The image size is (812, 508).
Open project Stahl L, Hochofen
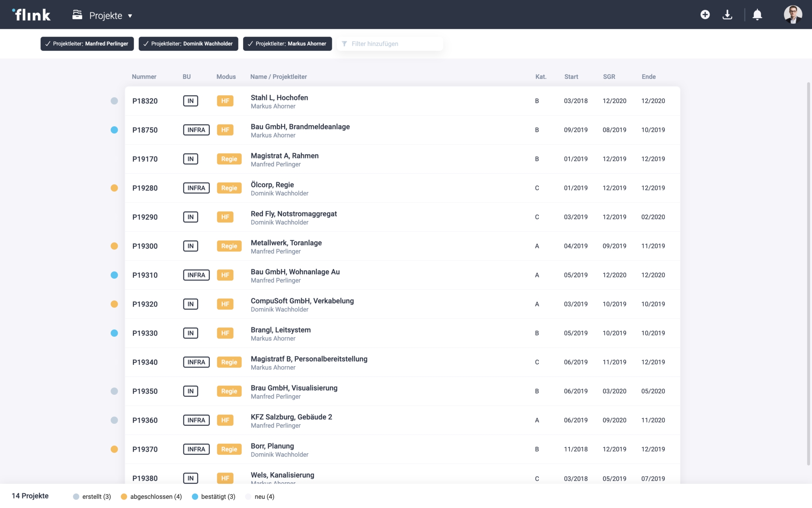tap(279, 98)
